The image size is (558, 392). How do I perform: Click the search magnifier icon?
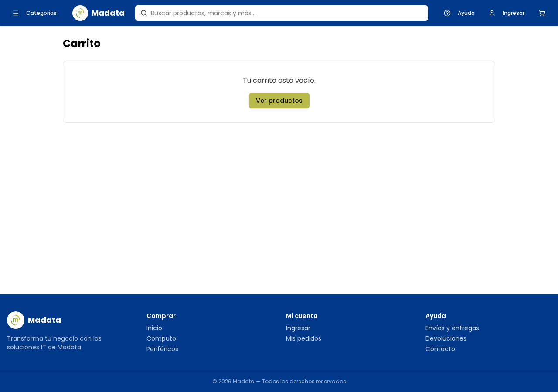click(144, 13)
